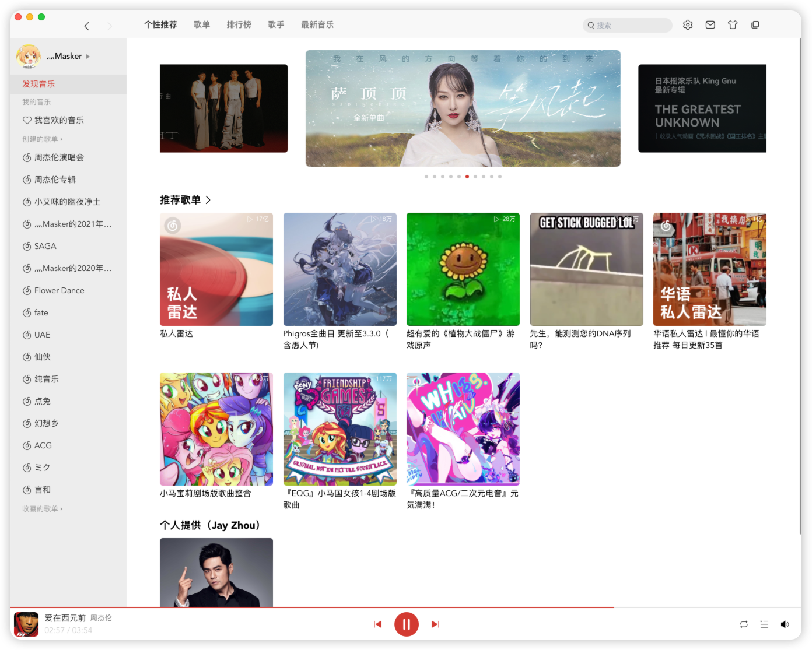Click the artist name 周杰伦 in player bar
The width and height of the screenshot is (812, 650).
[x=101, y=618]
